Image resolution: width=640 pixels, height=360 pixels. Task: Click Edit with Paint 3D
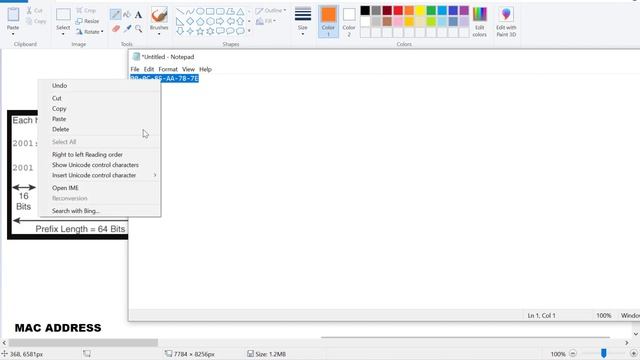coord(506,22)
